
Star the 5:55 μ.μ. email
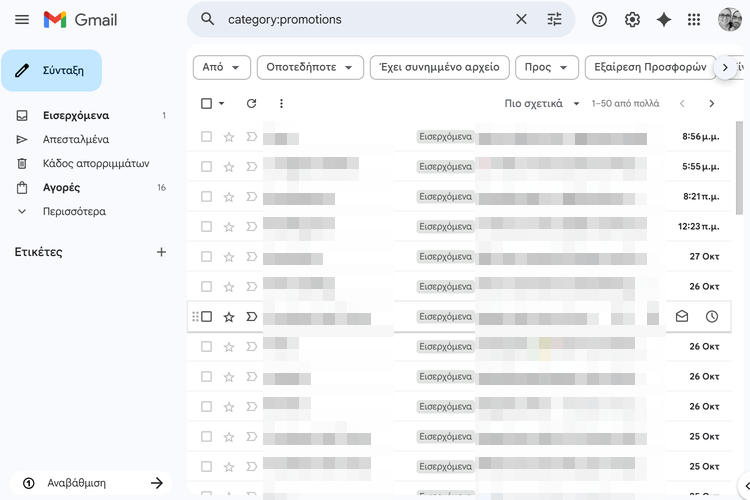pyautogui.click(x=229, y=167)
